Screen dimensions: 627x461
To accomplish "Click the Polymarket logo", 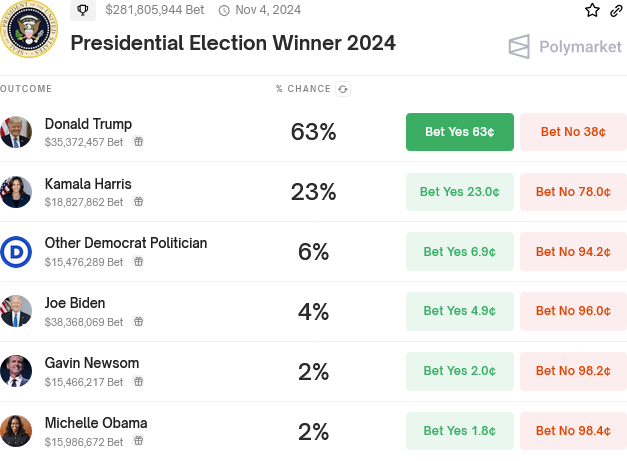I will tap(564, 46).
